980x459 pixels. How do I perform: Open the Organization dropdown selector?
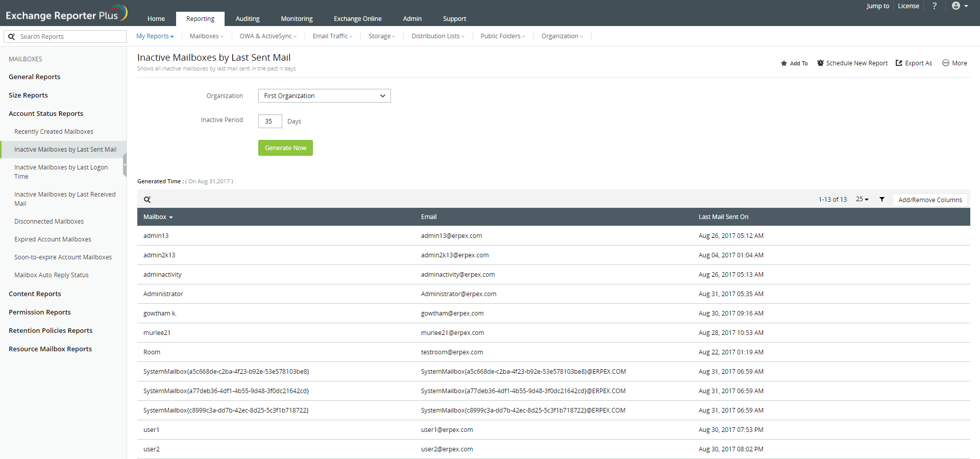324,96
